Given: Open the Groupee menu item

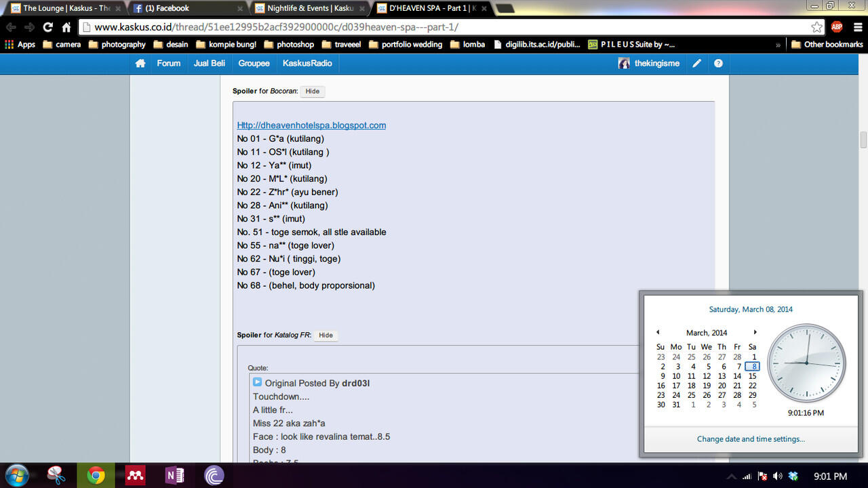Looking at the screenshot, I should [254, 63].
